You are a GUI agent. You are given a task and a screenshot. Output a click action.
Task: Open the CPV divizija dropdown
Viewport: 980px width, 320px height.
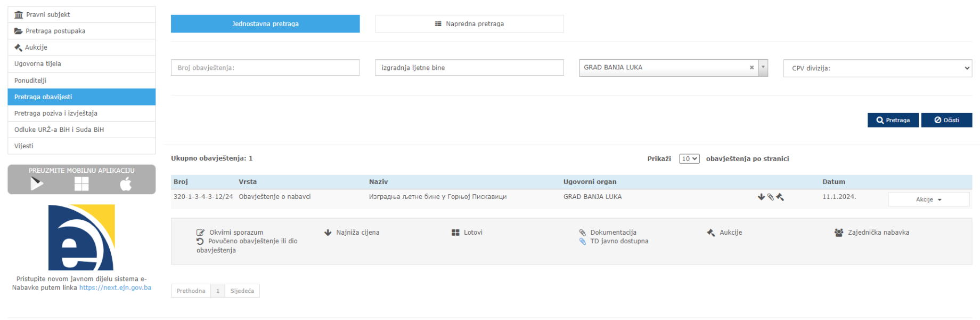(x=877, y=68)
